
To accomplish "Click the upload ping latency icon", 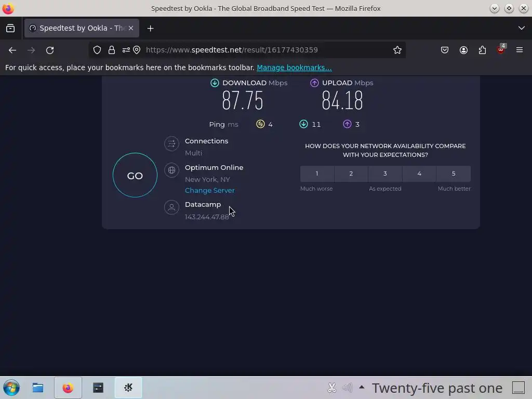I will click(347, 124).
